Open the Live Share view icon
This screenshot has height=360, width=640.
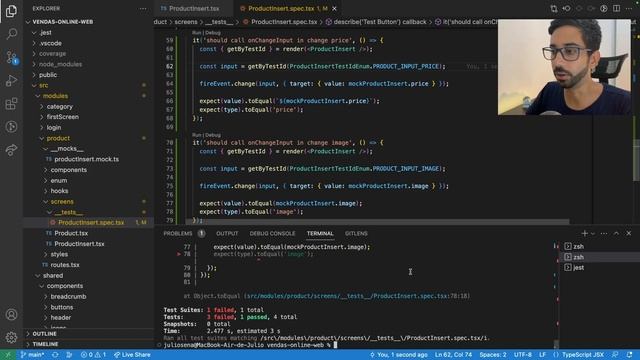click(11, 150)
